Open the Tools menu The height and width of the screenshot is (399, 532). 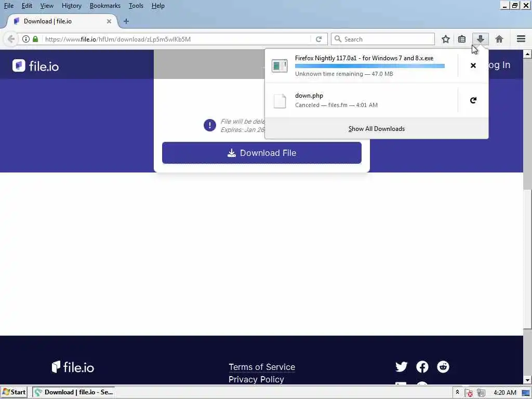tap(136, 6)
